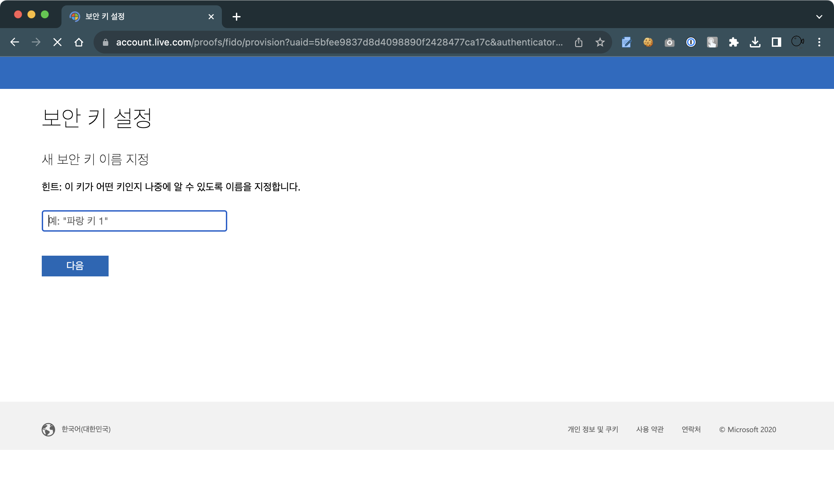Click the browser back arrow

point(15,42)
